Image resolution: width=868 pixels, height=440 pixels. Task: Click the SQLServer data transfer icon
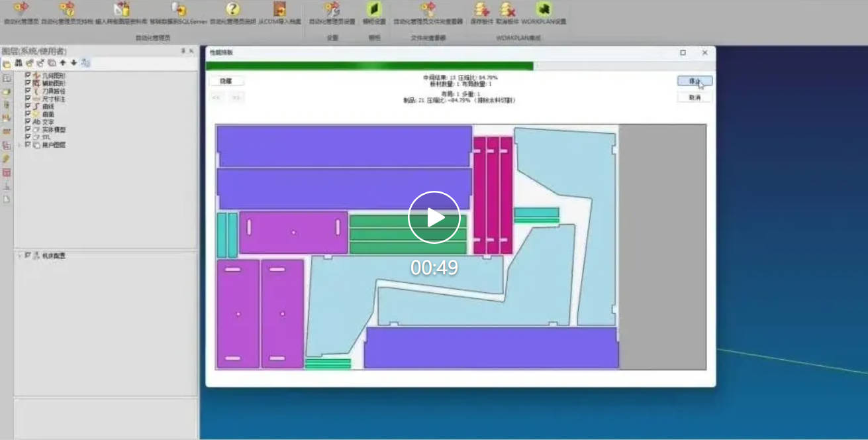[179, 9]
